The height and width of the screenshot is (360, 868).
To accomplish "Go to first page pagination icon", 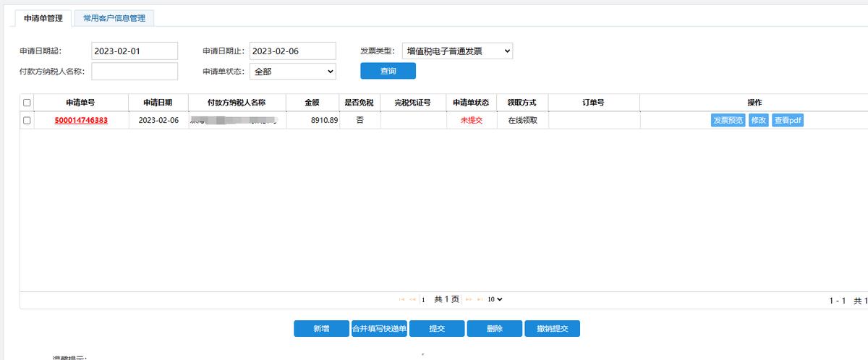I will pos(402,299).
